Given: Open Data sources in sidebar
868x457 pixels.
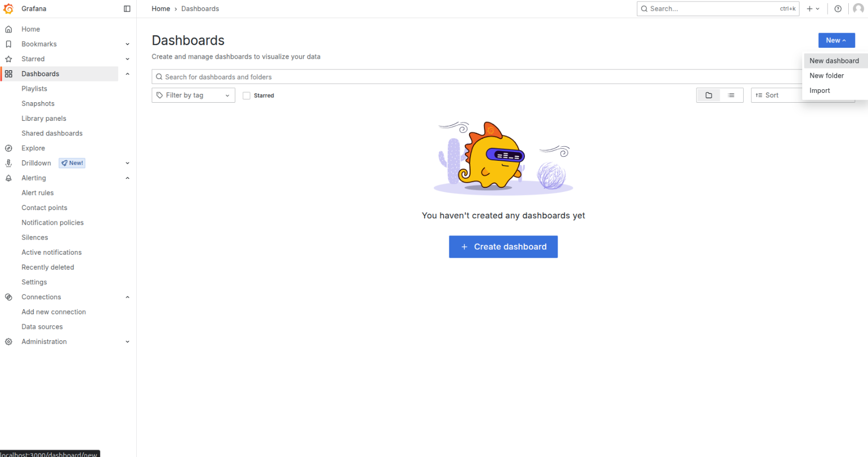Looking at the screenshot, I should pyautogui.click(x=42, y=327).
